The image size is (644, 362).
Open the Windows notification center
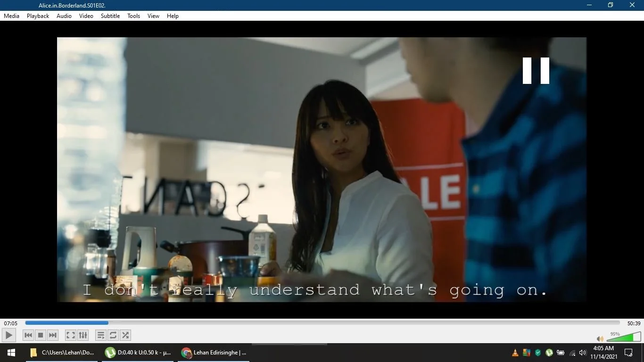(628, 353)
